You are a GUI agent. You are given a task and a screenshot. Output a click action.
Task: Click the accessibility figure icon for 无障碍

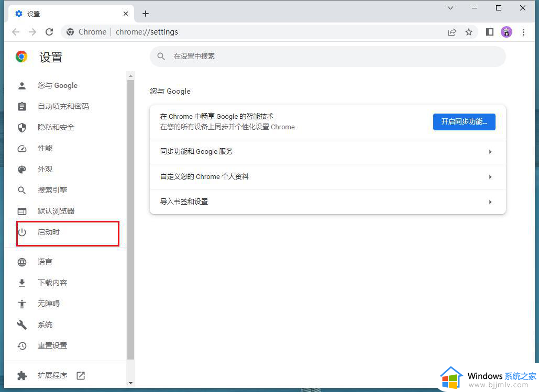(x=22, y=304)
